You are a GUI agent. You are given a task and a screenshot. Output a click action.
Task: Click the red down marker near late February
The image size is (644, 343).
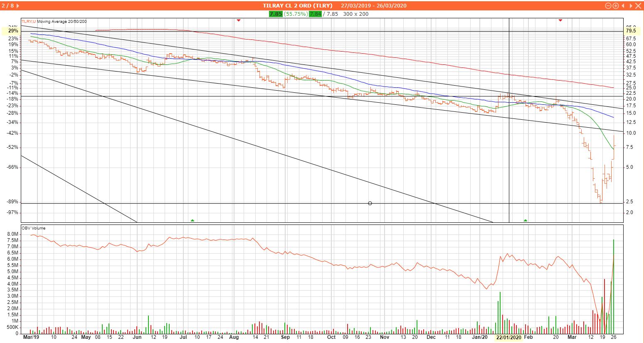point(560,20)
